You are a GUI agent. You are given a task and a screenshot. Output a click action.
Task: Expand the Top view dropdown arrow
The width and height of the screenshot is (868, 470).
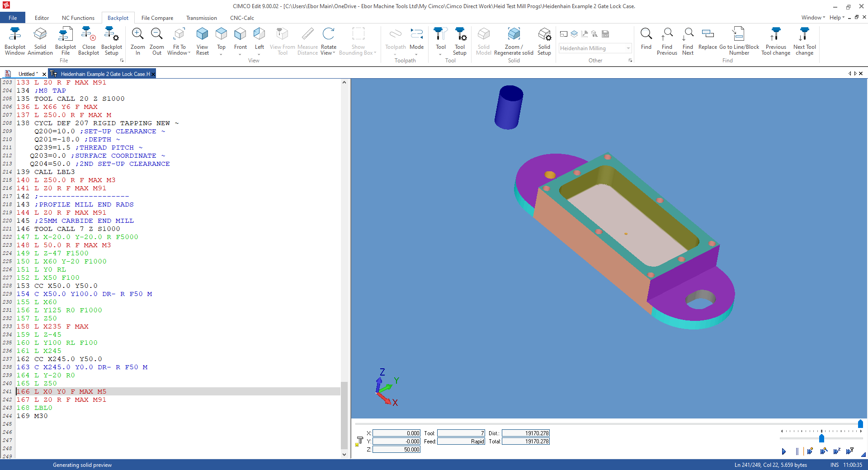click(x=221, y=54)
